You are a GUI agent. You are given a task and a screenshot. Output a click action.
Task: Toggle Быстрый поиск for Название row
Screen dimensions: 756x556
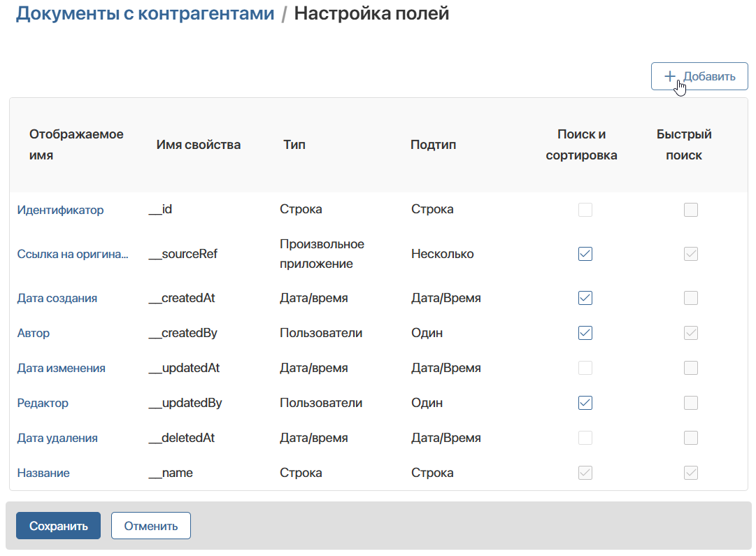691,473
